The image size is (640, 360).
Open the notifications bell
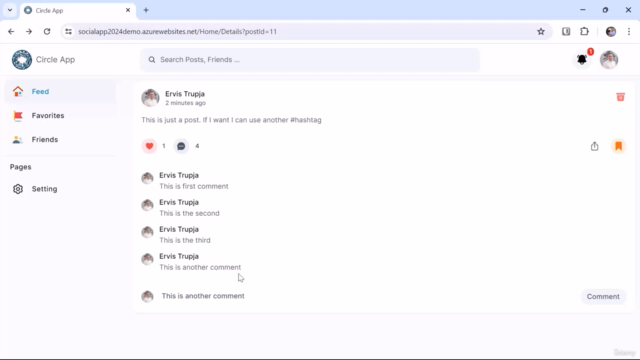click(582, 60)
